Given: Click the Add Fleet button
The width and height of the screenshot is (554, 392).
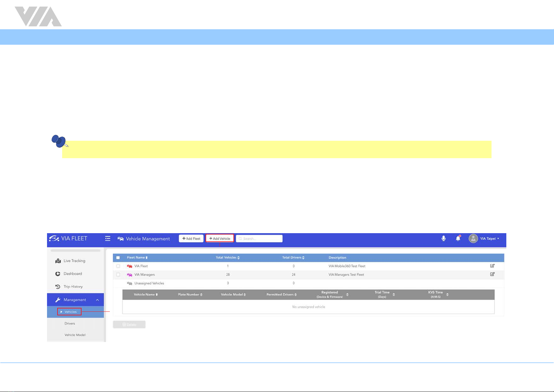Looking at the screenshot, I should (191, 238).
